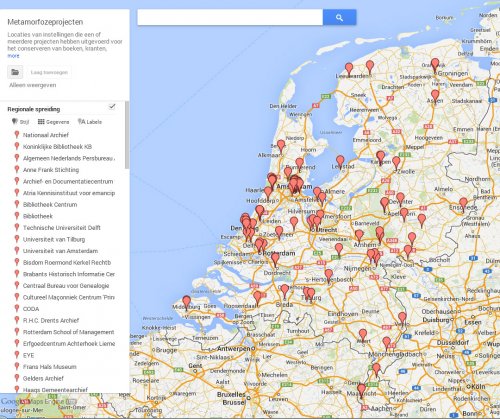Image resolution: width=500 pixels, height=419 pixels.
Task: Click the map pin at Enschede
Action: pos(463,204)
